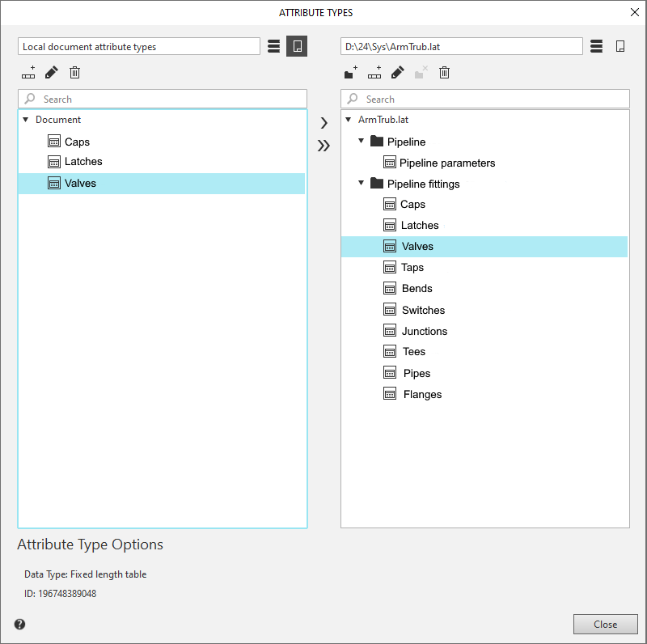Click the pencil edit icon in left panel
This screenshot has width=647, height=644.
52,73
